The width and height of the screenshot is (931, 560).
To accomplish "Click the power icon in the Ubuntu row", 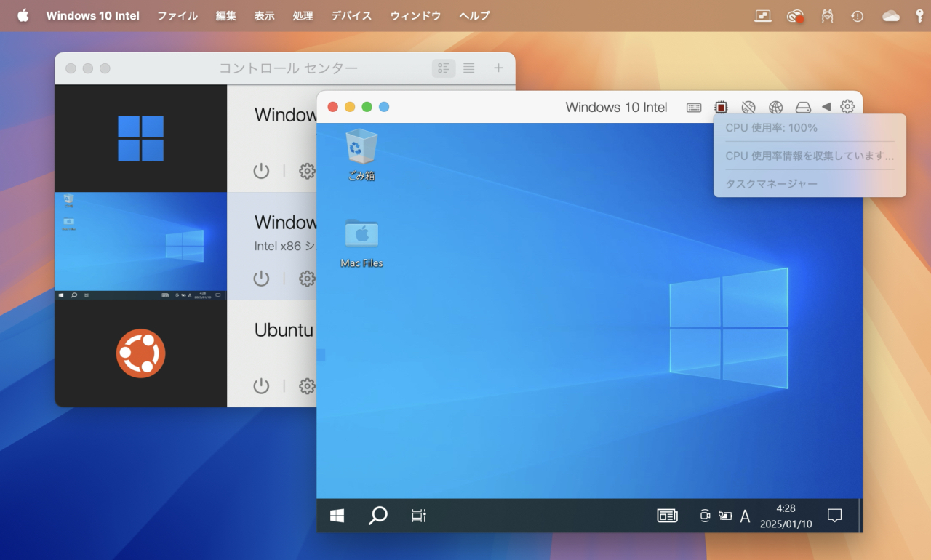I will [261, 386].
